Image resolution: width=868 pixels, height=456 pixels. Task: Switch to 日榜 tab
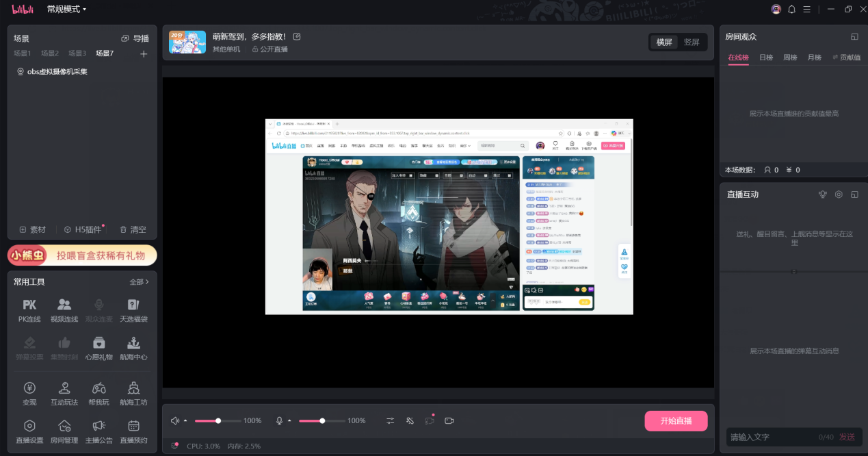point(766,58)
